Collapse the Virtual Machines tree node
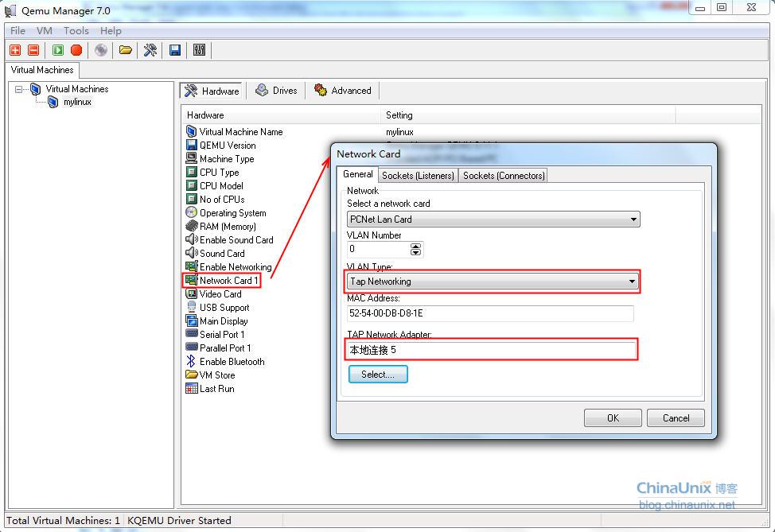The image size is (775, 532). click(19, 89)
